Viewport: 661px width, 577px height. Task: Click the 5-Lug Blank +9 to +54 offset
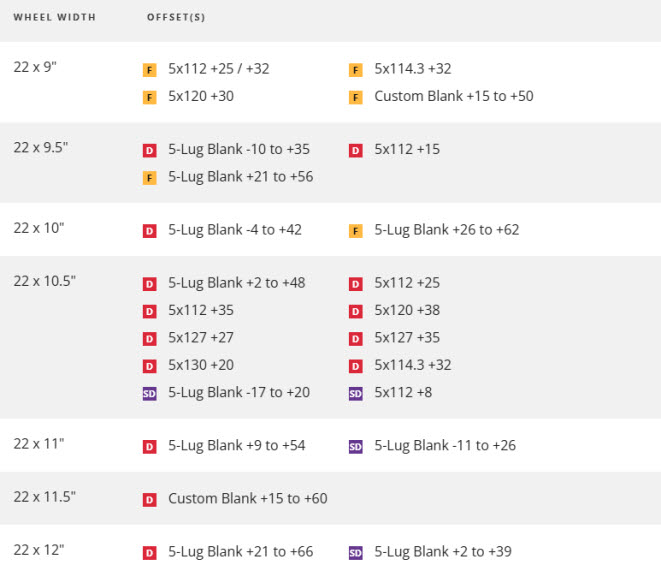tap(238, 445)
